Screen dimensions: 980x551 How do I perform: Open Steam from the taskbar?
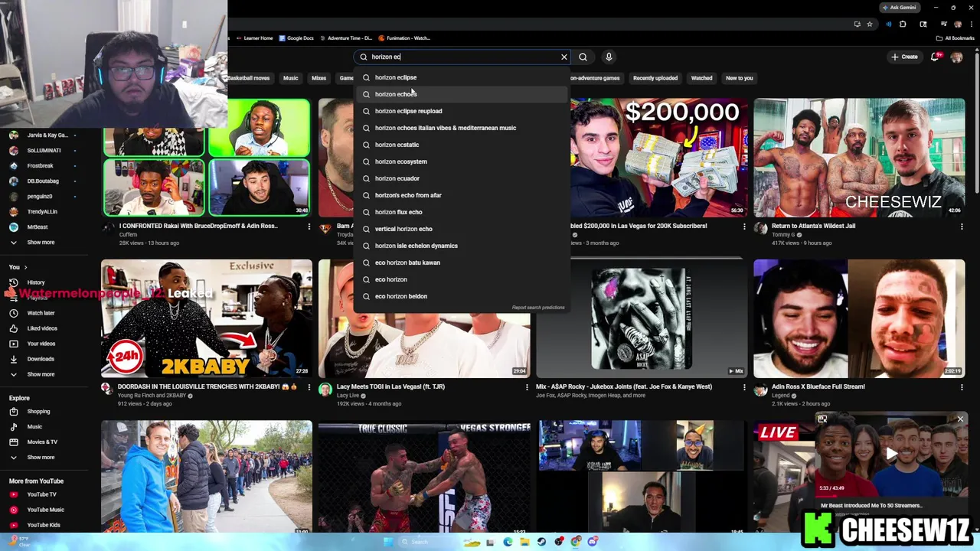[541, 542]
